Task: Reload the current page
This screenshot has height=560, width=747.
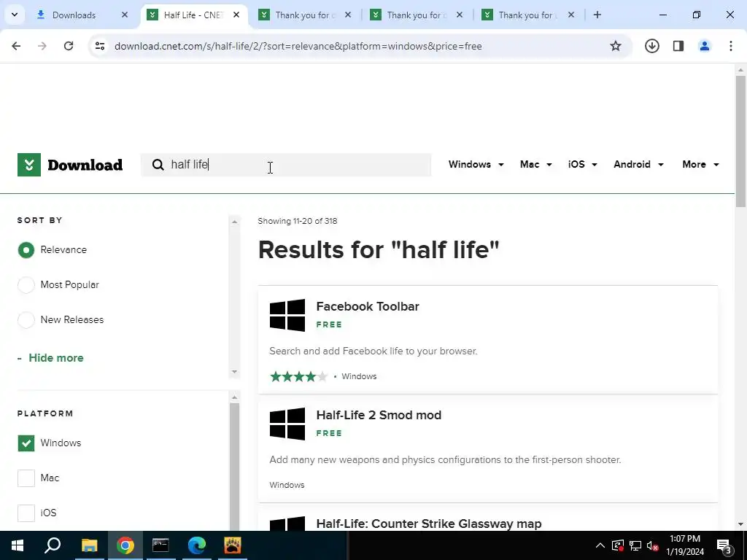Action: 69,46
